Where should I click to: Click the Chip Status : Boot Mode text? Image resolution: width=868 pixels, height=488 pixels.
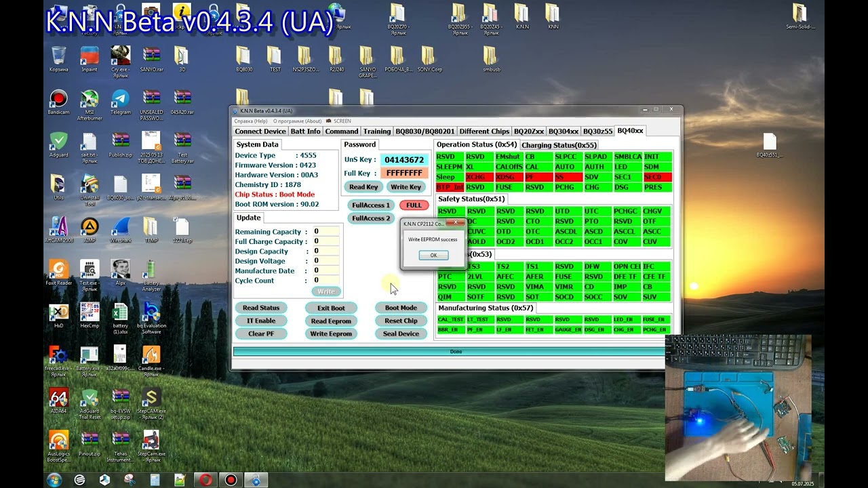click(x=275, y=195)
